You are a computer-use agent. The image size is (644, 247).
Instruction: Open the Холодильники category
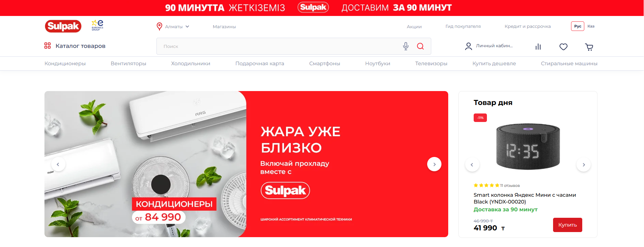(191, 64)
